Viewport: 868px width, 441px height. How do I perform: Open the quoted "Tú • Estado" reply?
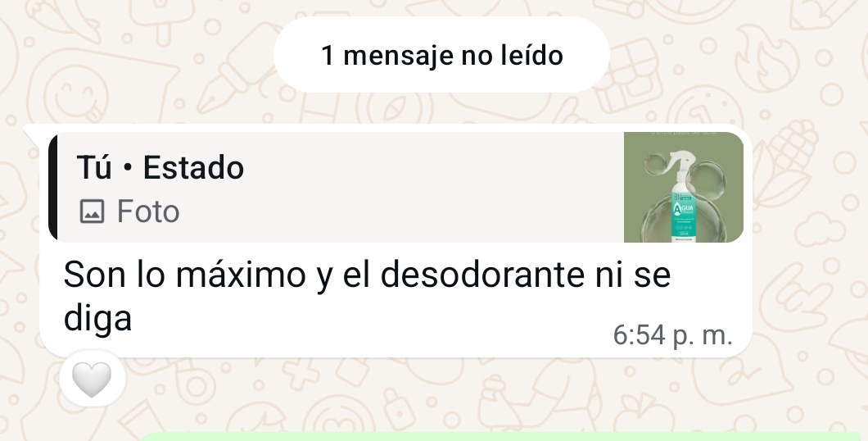(x=396, y=187)
